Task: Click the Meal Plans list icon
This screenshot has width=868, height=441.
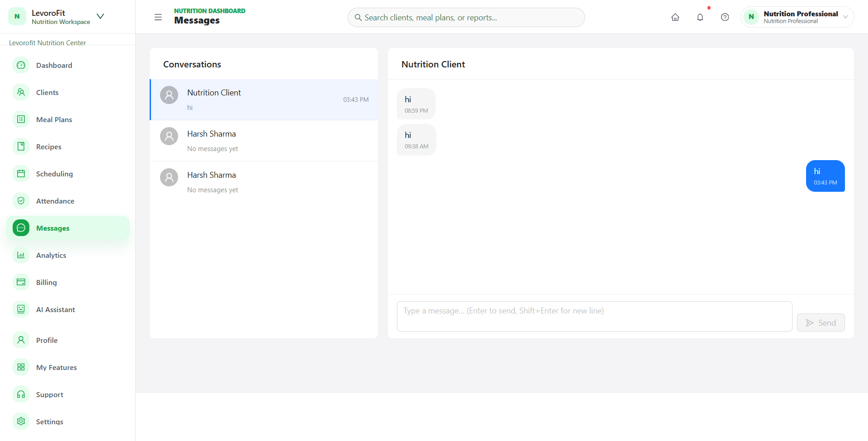Action: point(21,119)
